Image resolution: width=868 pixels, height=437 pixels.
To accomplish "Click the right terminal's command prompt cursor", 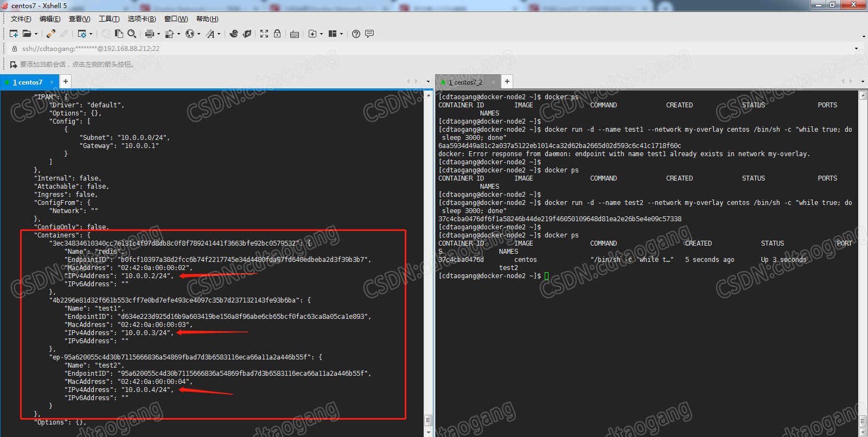I will (546, 276).
